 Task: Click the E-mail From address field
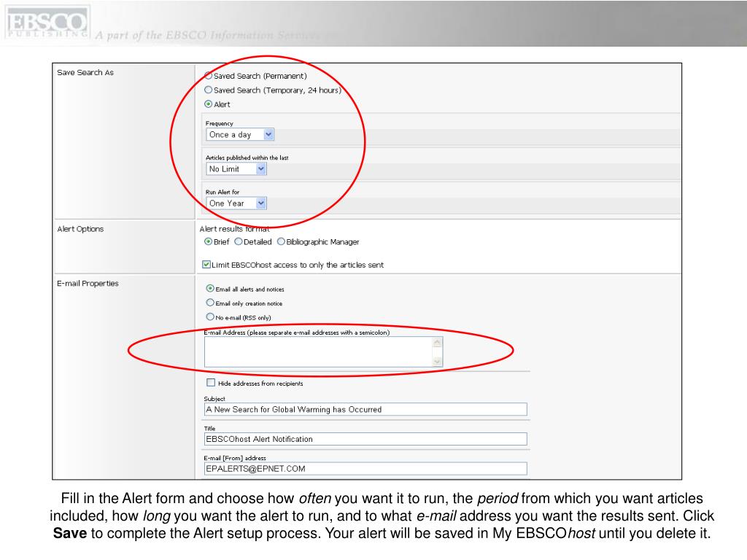[365, 469]
